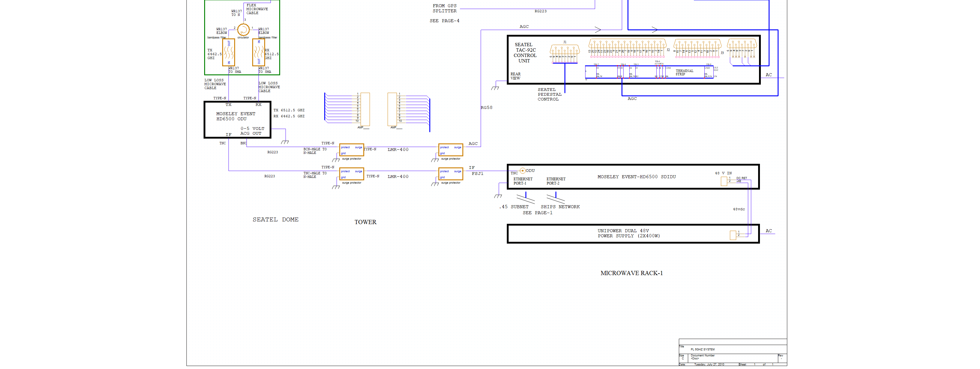Select the TX 6462.5 GHz bandpass filter symbol
Viewport: 980px width, 369px height.
[228, 52]
